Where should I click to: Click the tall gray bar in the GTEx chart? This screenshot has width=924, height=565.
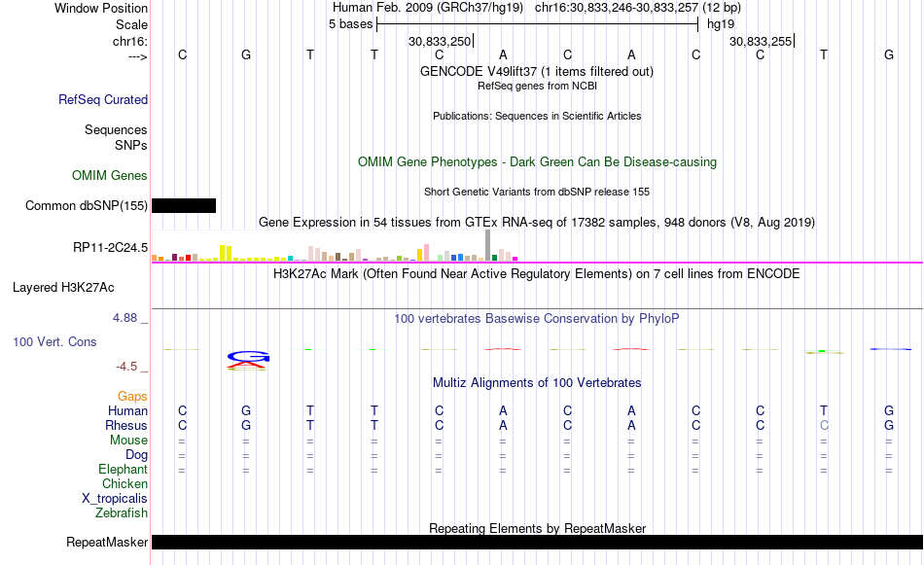tap(488, 245)
